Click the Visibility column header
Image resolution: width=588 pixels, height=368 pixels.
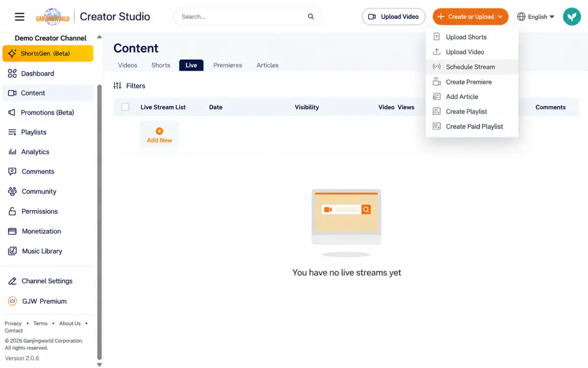pos(307,107)
